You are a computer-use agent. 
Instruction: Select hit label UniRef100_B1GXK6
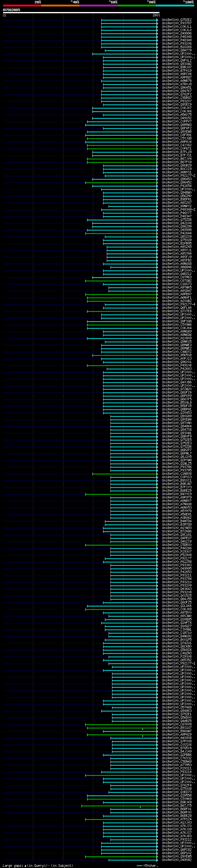click(177, 47)
